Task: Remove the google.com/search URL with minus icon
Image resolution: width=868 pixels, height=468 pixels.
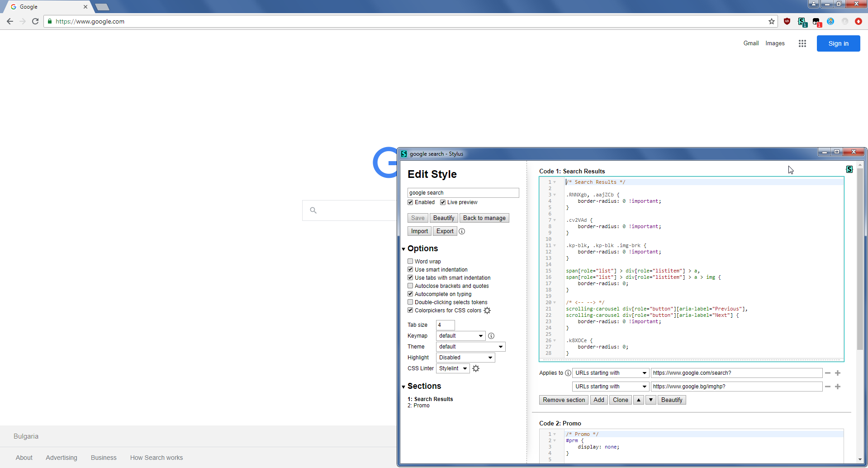Action: 827,373
